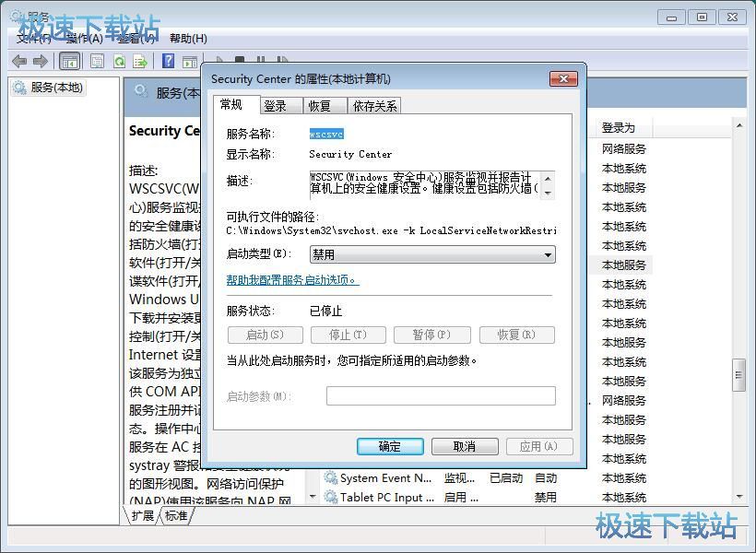Switch to the 扩展 view tab
Screen dimensions: 756x553
click(x=143, y=515)
